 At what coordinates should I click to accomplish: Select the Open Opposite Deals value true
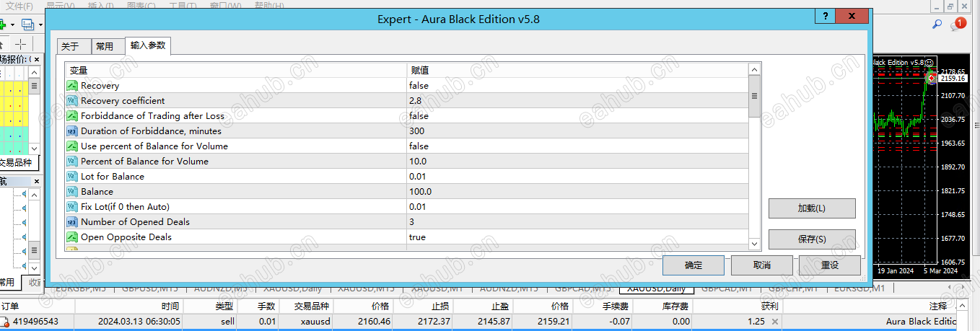417,237
